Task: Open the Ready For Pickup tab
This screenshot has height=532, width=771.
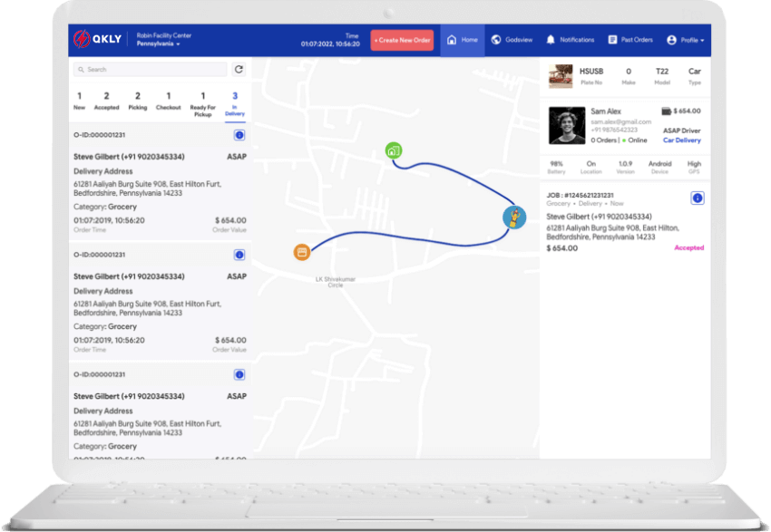Action: pyautogui.click(x=202, y=104)
